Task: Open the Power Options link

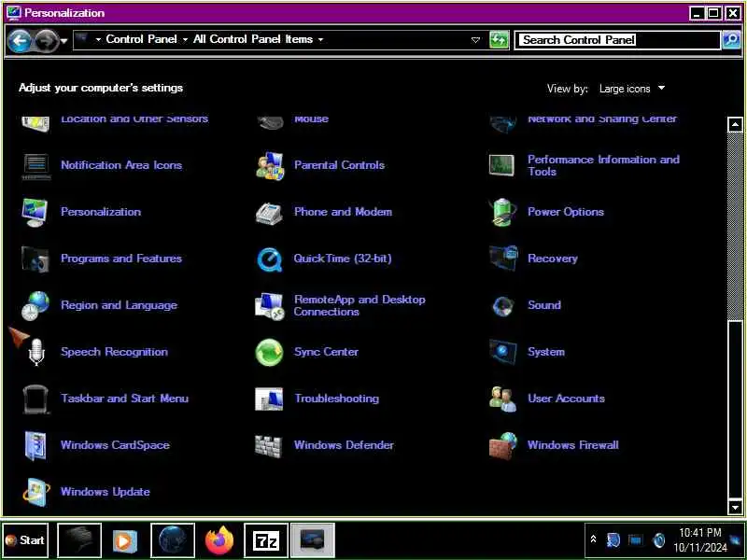Action: coord(566,212)
